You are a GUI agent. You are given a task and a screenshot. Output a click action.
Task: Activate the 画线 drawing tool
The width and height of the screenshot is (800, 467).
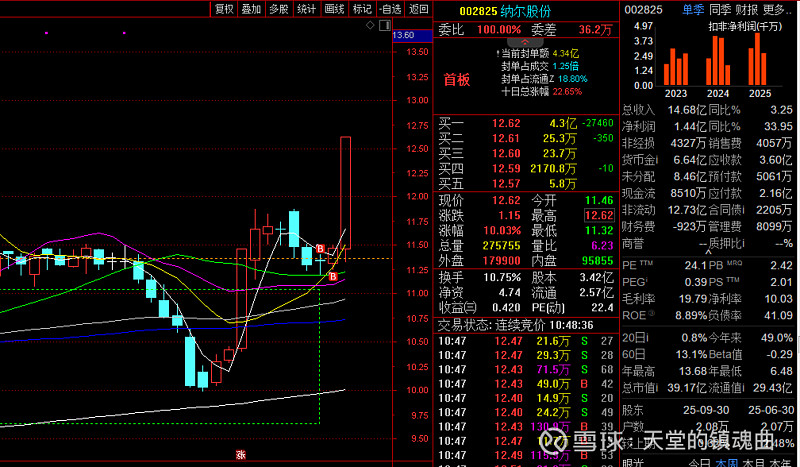click(x=335, y=9)
